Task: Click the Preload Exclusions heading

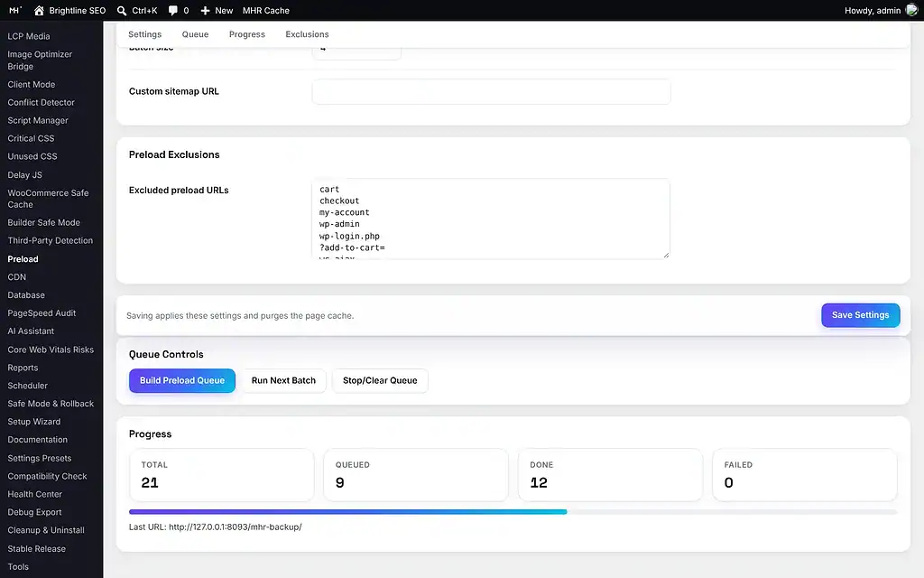Action: [x=174, y=154]
